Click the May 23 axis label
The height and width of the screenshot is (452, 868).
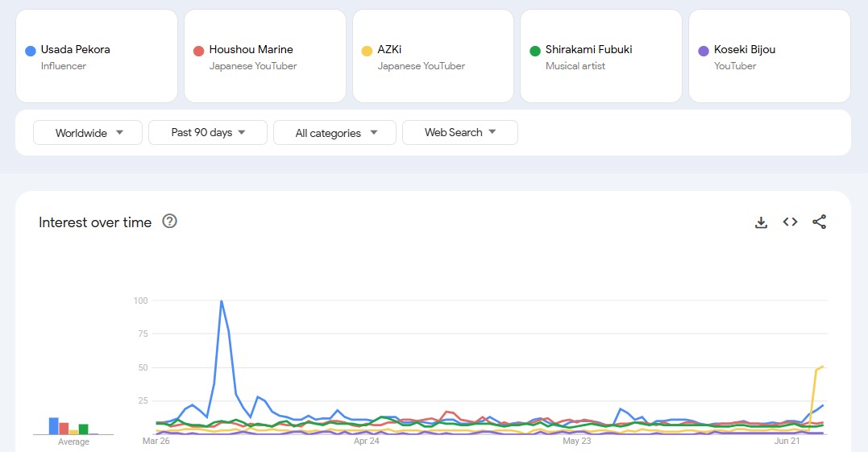[577, 441]
